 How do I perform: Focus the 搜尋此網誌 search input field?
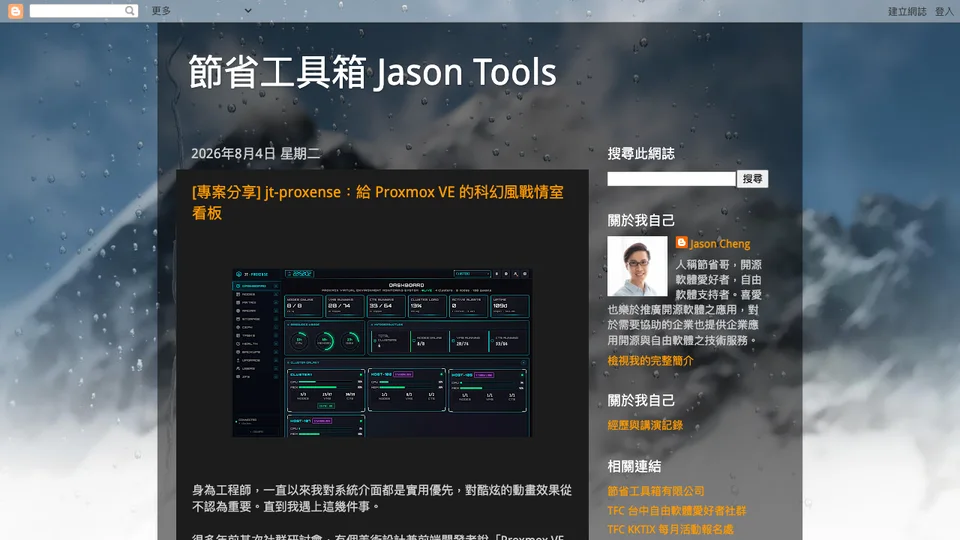click(671, 179)
